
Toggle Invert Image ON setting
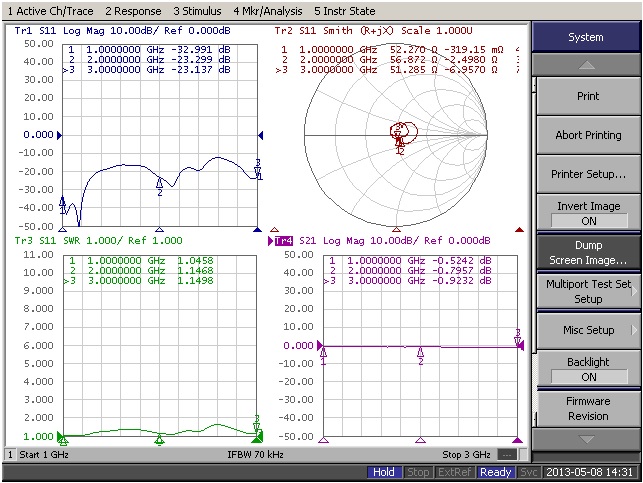pyautogui.click(x=588, y=213)
